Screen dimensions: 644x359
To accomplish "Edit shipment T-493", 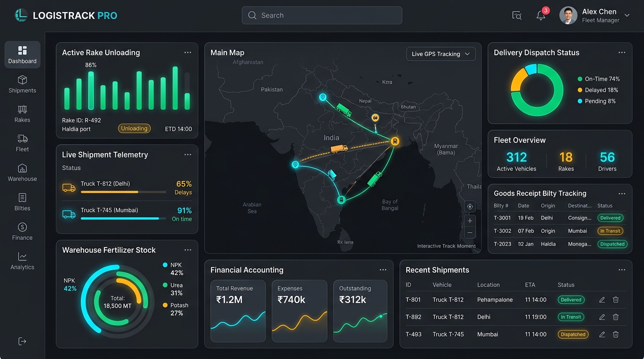I will (x=602, y=334).
